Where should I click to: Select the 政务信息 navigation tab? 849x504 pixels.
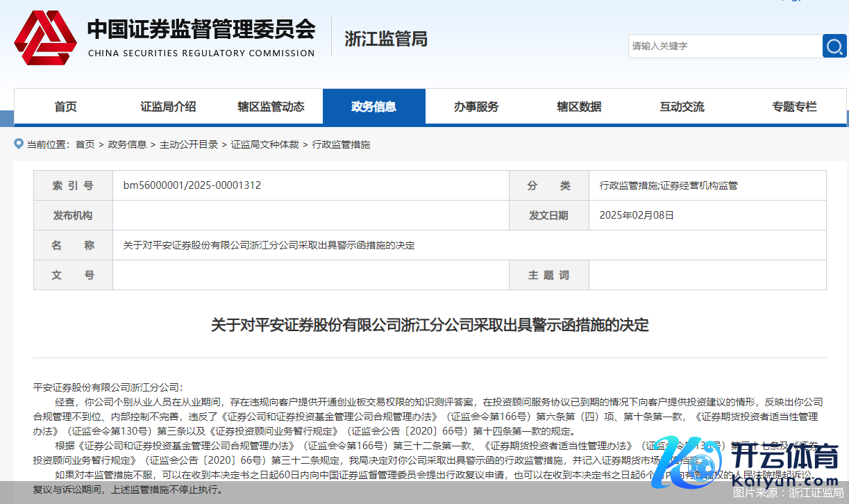pyautogui.click(x=374, y=106)
